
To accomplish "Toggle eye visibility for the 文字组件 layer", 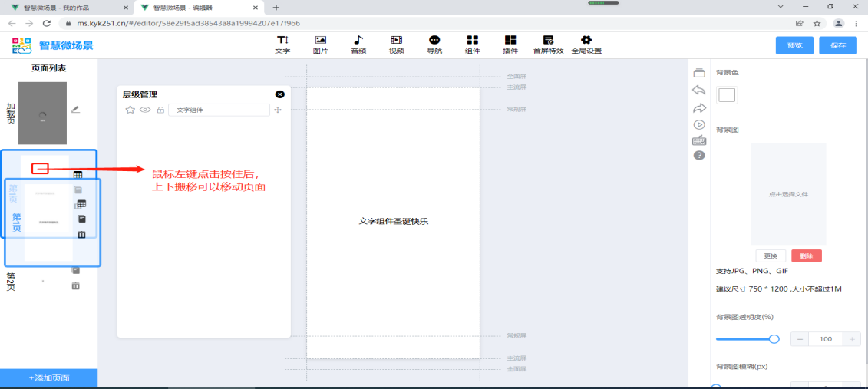I will click(144, 110).
